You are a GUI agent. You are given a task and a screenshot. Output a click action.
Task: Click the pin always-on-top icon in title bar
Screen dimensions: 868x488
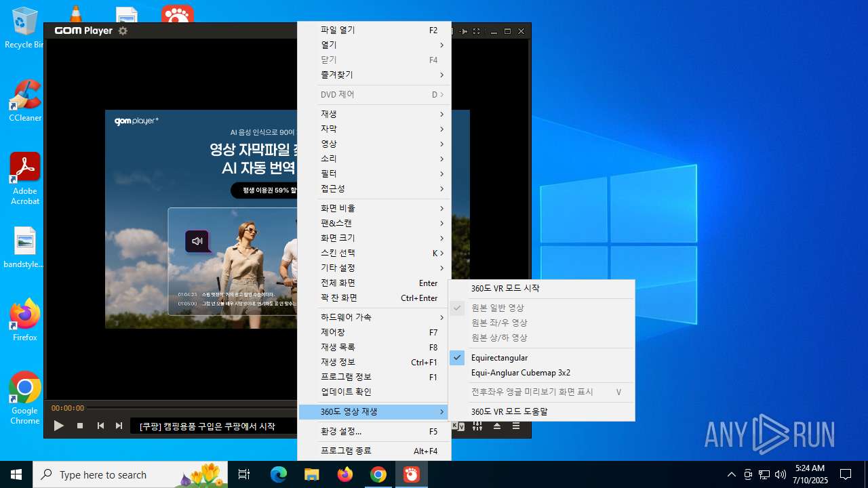(464, 31)
